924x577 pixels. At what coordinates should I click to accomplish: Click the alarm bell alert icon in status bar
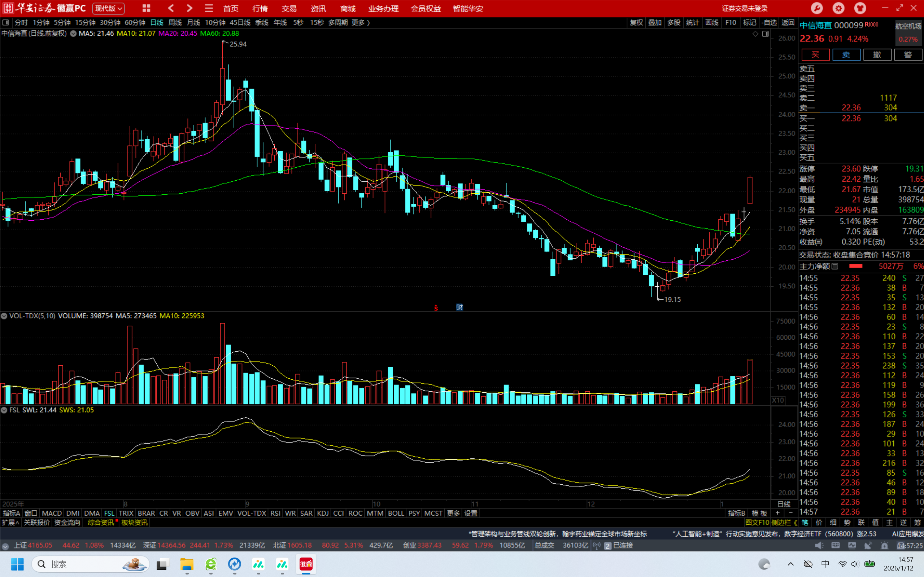[884, 545]
